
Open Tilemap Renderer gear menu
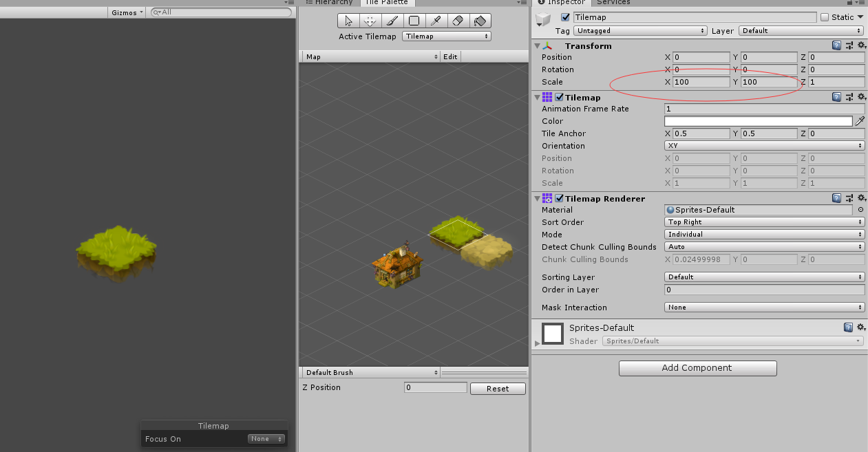point(860,198)
